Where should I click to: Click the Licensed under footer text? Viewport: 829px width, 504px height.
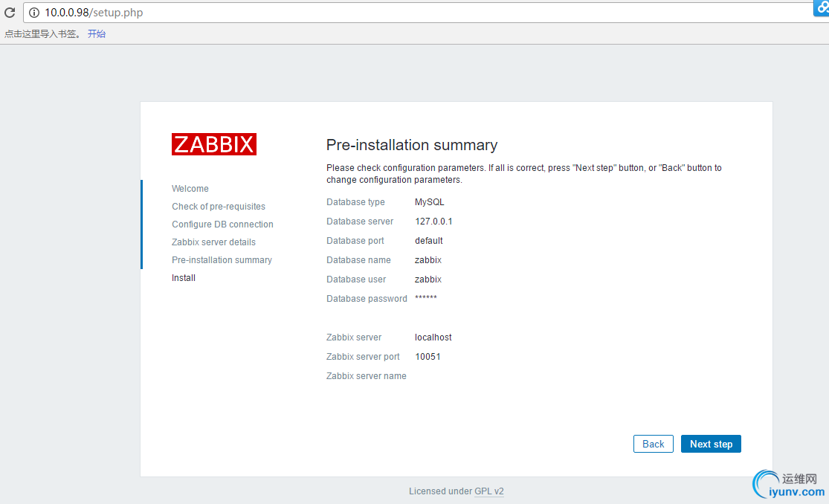[440, 491]
